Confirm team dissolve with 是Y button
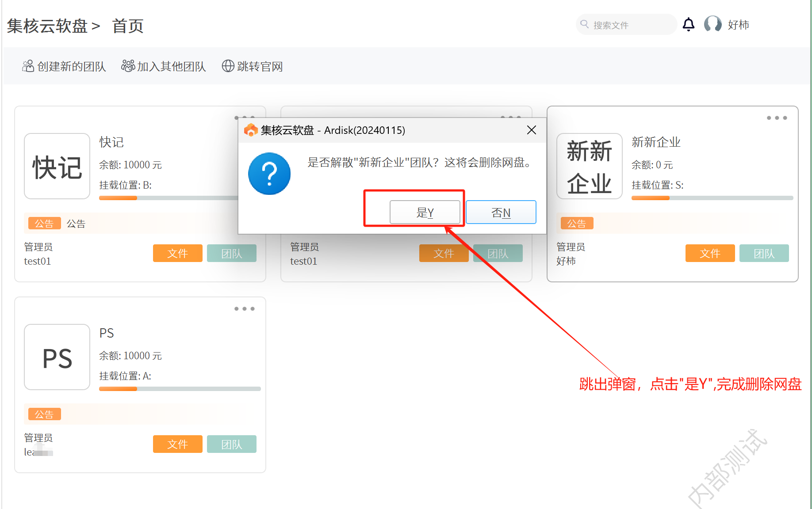812x509 pixels. click(x=425, y=213)
